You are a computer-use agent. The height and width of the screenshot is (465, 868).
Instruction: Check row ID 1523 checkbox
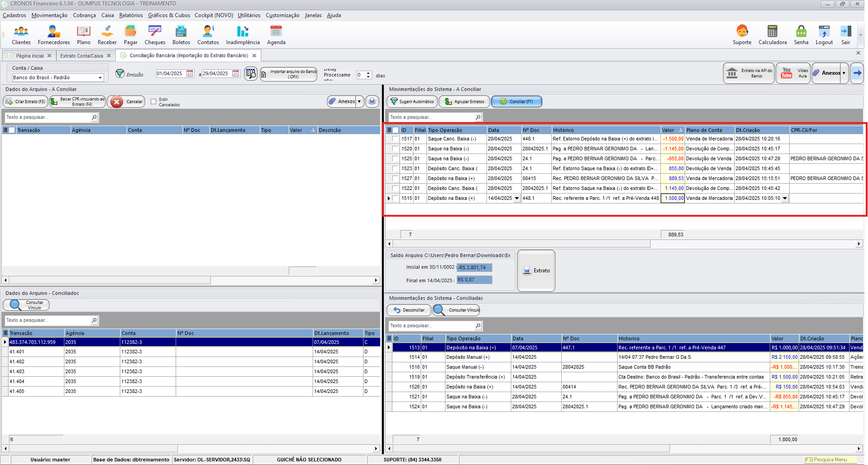pyautogui.click(x=395, y=169)
